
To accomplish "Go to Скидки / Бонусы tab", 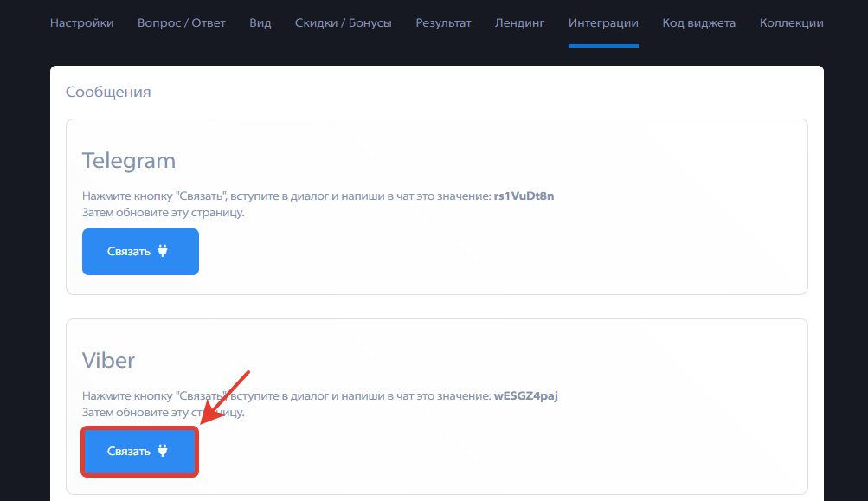I will click(x=344, y=23).
